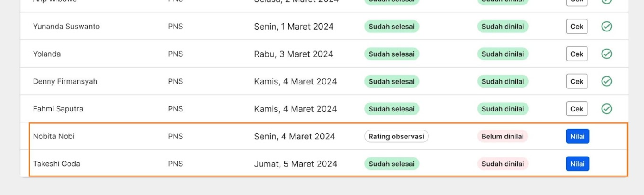Open Cek for Yunanda Suswanto

(577, 27)
